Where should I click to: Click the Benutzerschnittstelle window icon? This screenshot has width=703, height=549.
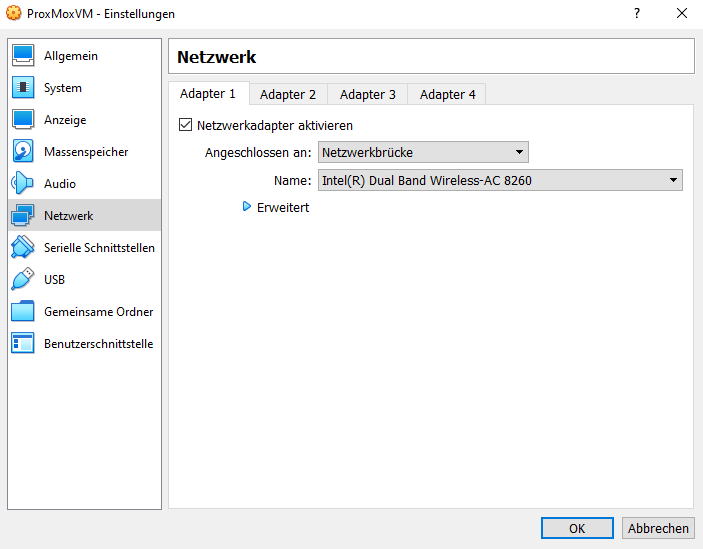[x=23, y=343]
